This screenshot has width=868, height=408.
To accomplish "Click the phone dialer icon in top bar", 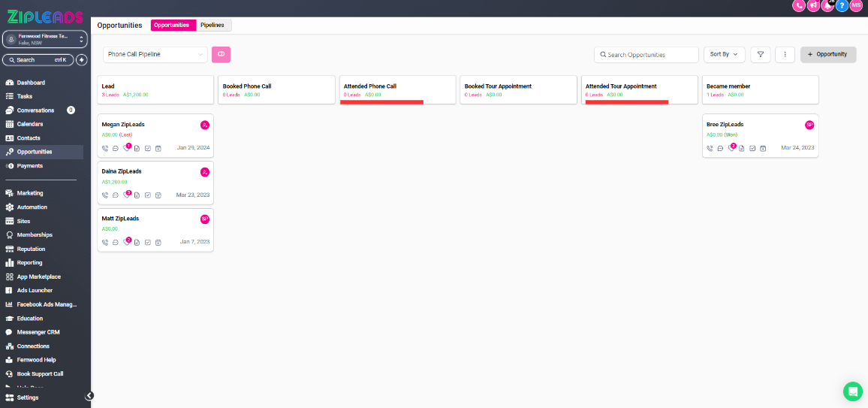I will (799, 5).
